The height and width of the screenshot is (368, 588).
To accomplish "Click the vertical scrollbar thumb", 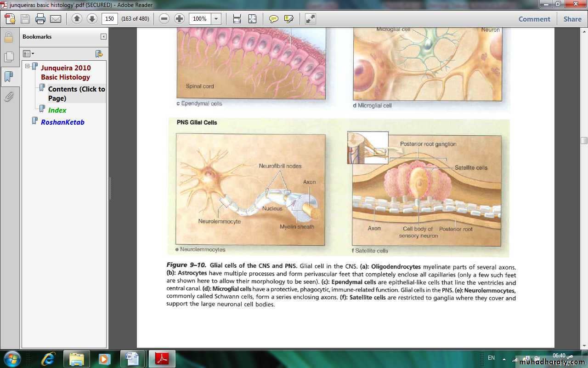I will [584, 141].
